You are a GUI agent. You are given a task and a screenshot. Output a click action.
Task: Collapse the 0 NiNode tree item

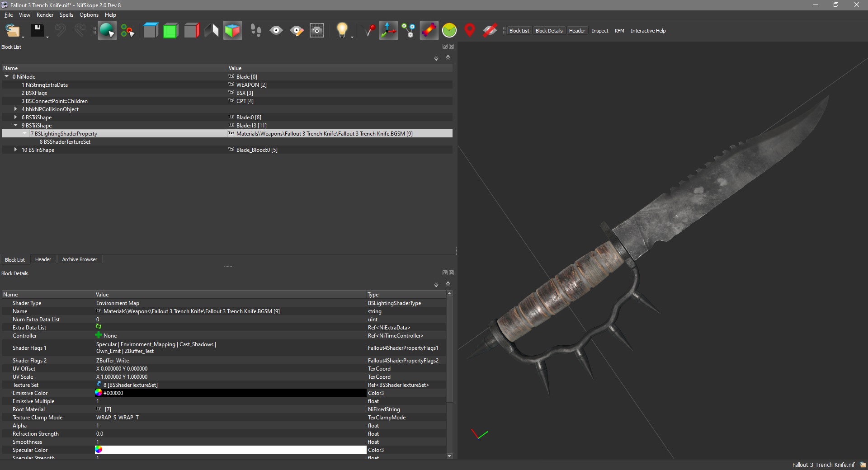7,77
